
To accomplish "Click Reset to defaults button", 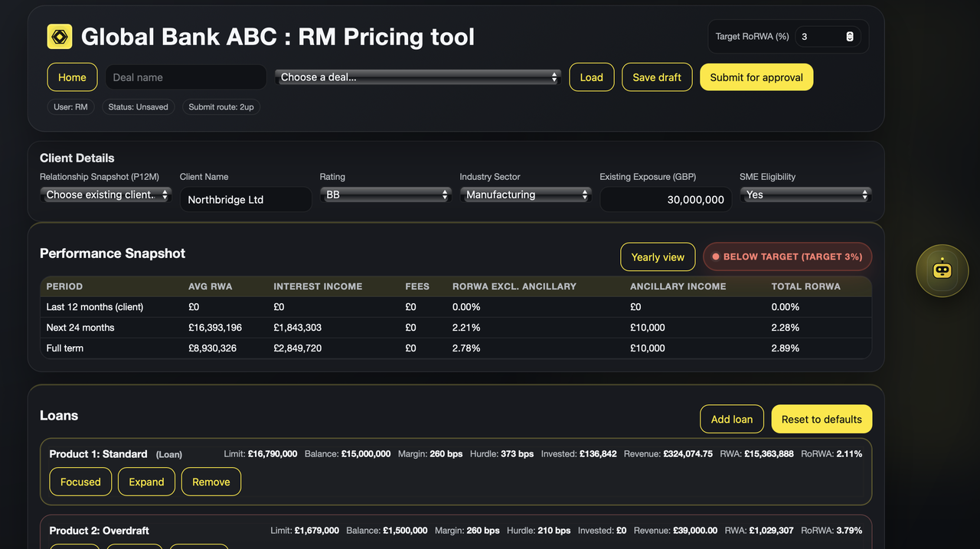I will pos(821,419).
